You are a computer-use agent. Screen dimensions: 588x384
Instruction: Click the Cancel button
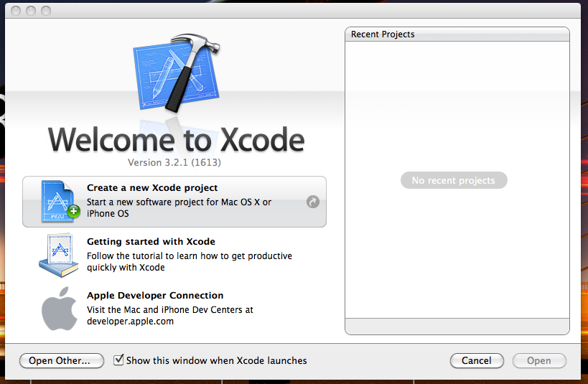(x=477, y=361)
